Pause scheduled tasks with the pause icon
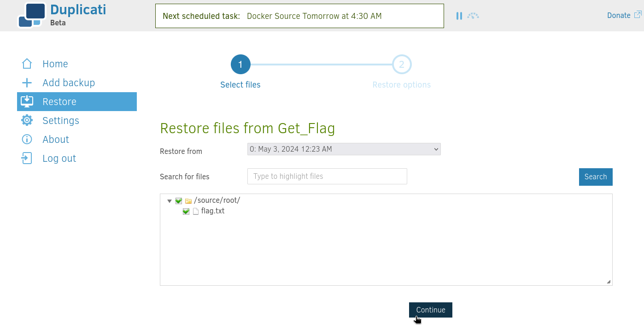Screen dimensions: 644x330 click(459, 16)
